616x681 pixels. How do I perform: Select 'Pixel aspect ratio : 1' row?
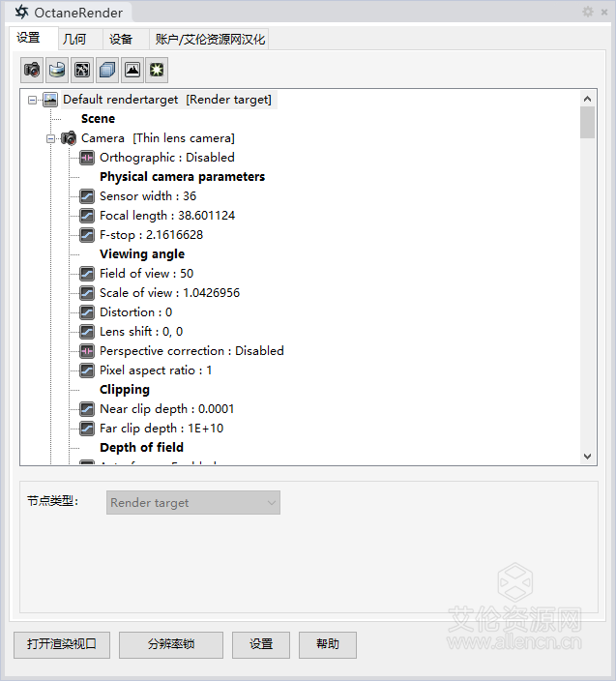coord(156,370)
